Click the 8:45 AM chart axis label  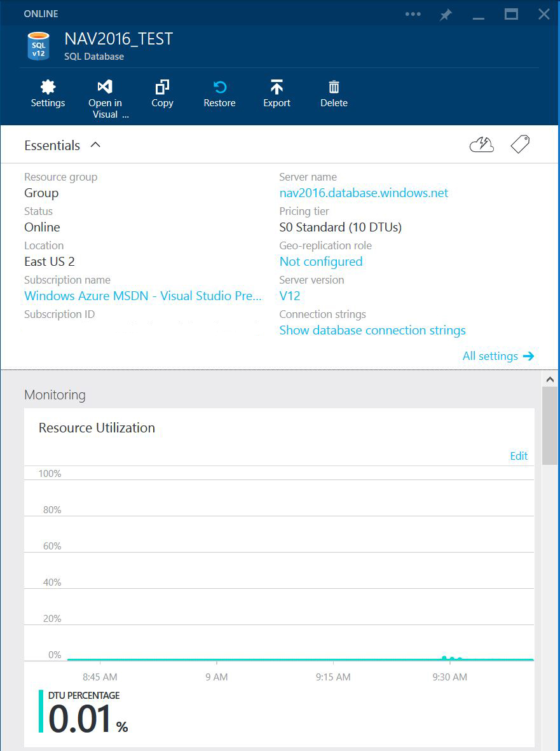tap(100, 677)
